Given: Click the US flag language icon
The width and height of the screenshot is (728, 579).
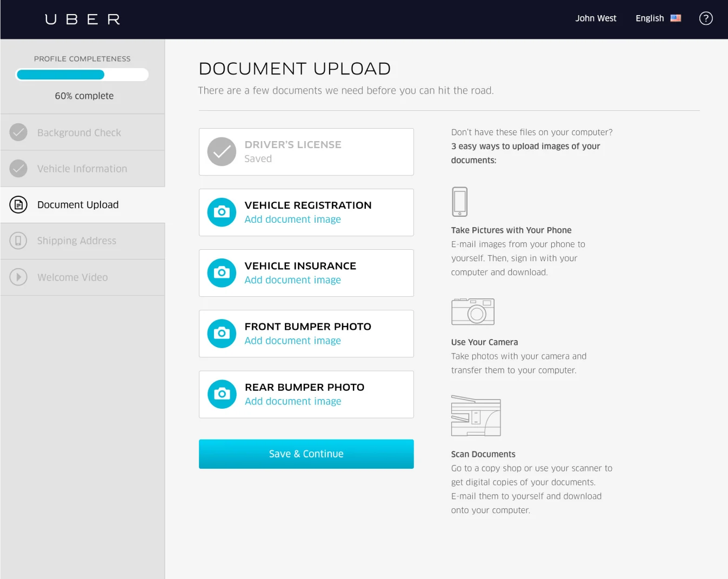Looking at the screenshot, I should pos(676,18).
